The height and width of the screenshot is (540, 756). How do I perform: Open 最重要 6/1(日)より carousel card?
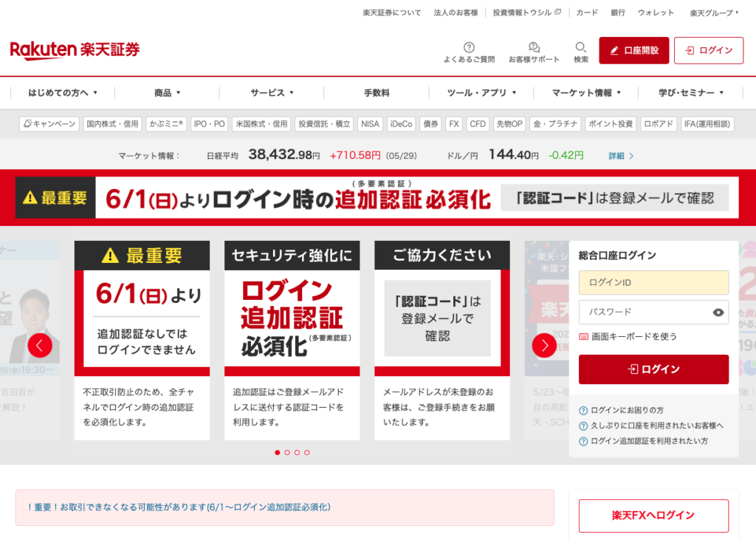click(x=142, y=341)
